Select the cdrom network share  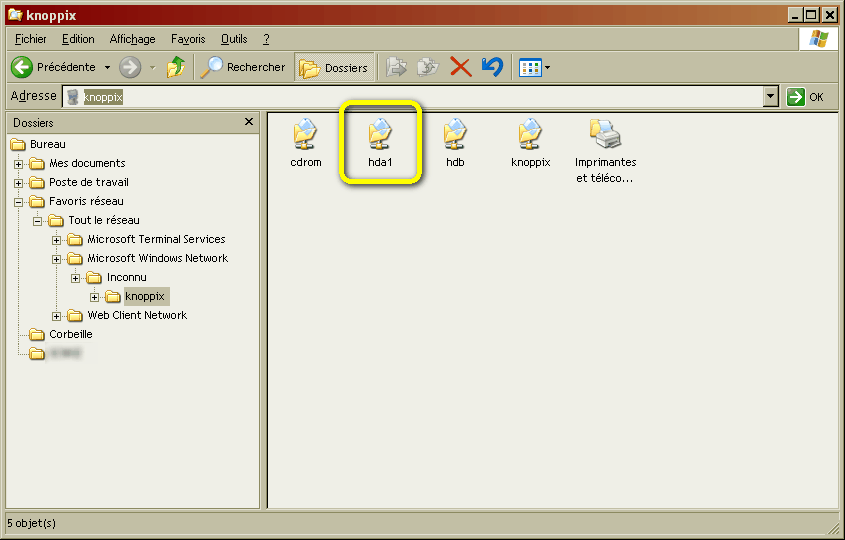(306, 143)
